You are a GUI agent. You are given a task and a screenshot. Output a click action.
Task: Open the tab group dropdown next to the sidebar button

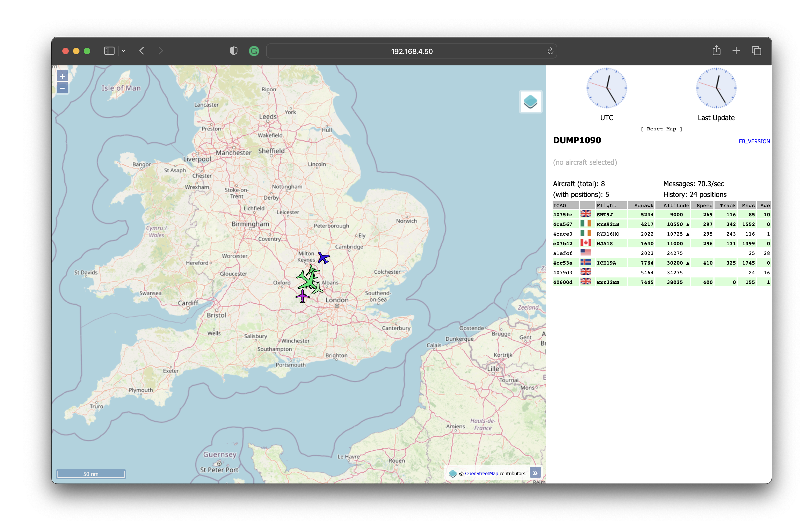tap(124, 51)
